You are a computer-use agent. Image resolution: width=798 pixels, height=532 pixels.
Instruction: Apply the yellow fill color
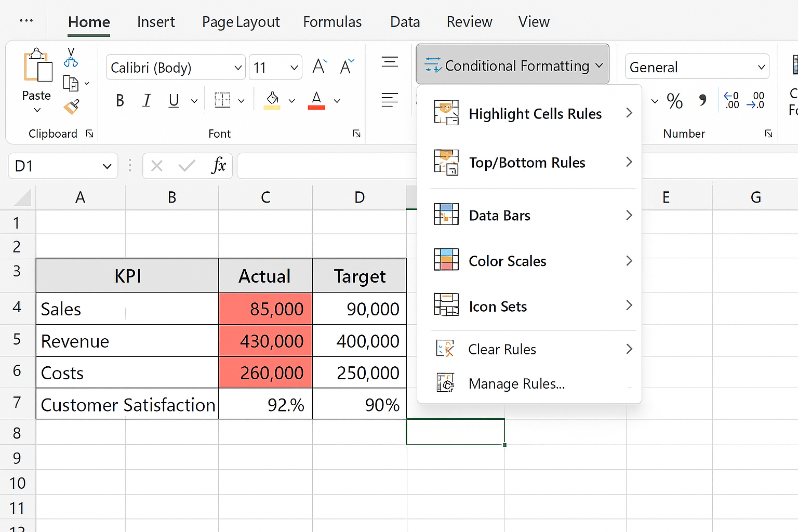[272, 100]
